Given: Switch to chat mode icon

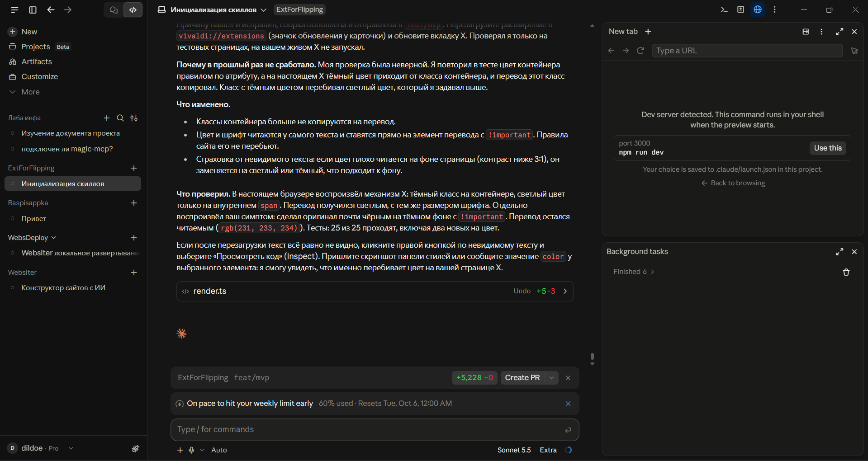Looking at the screenshot, I should point(114,9).
